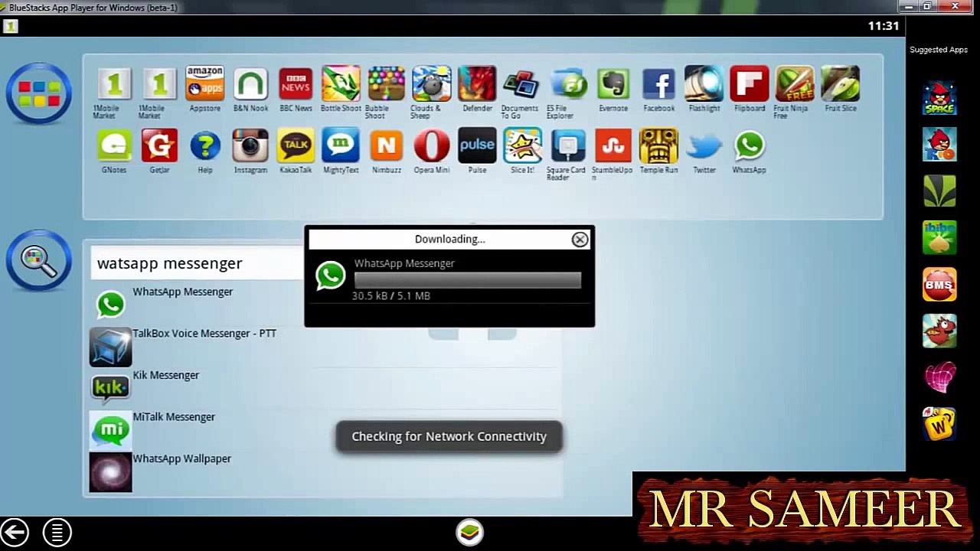Click the "Suggested Apps" heading text
980x551 pixels.
pyautogui.click(x=939, y=50)
